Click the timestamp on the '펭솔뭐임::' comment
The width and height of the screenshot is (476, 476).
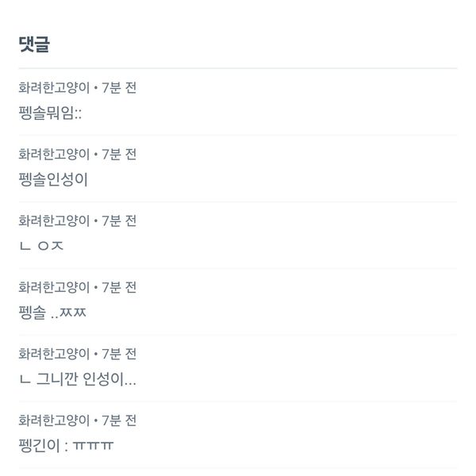(x=119, y=88)
